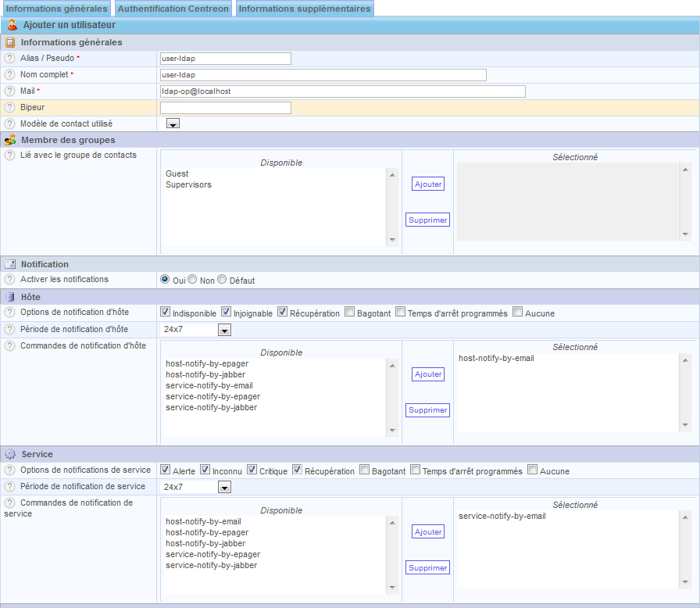Select Défaut for Activer les notifications
The height and width of the screenshot is (608, 700).
coord(222,280)
